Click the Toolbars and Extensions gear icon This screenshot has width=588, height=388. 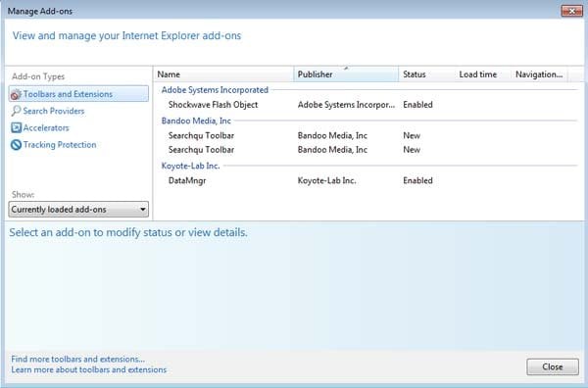tap(16, 94)
